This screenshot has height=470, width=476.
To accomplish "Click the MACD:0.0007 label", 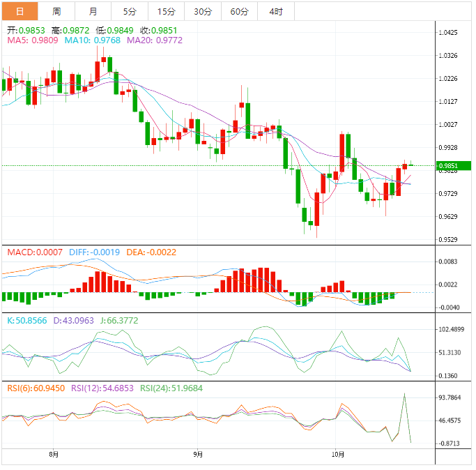I will 35,252.
